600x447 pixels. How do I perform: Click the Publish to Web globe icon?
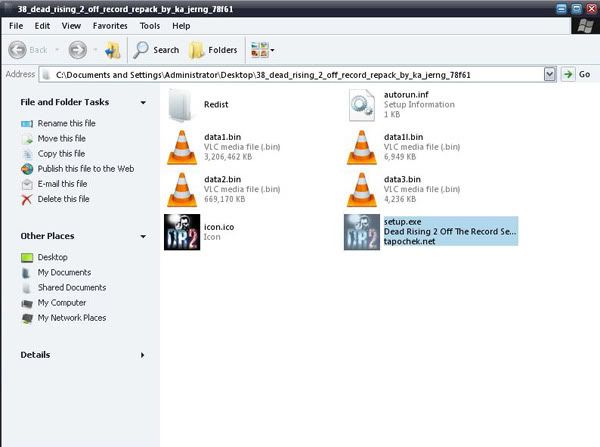pyautogui.click(x=27, y=169)
